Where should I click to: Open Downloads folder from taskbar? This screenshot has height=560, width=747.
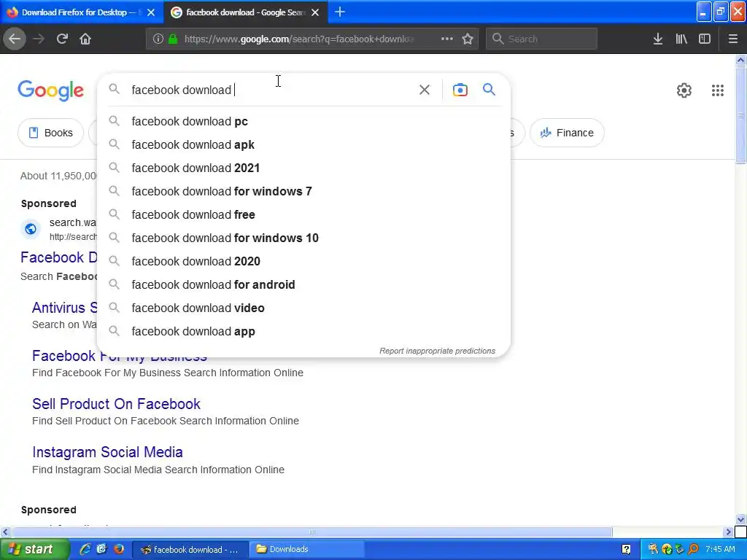tap(307, 549)
